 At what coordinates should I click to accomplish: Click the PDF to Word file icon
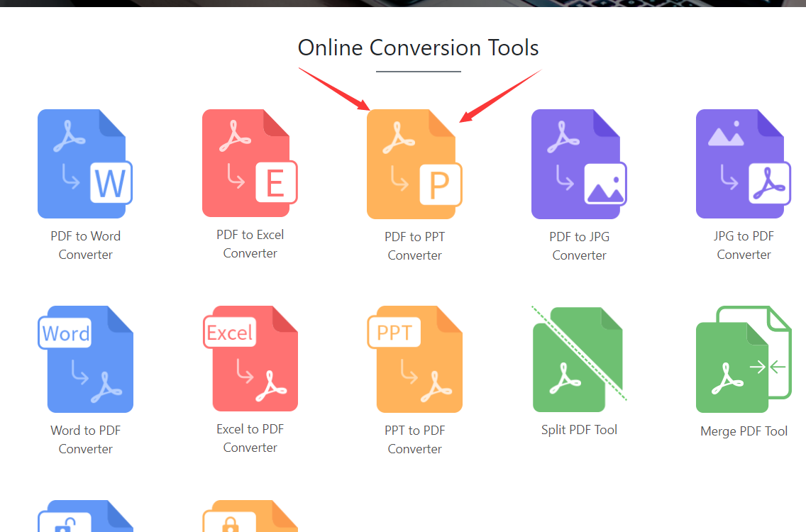(84, 164)
